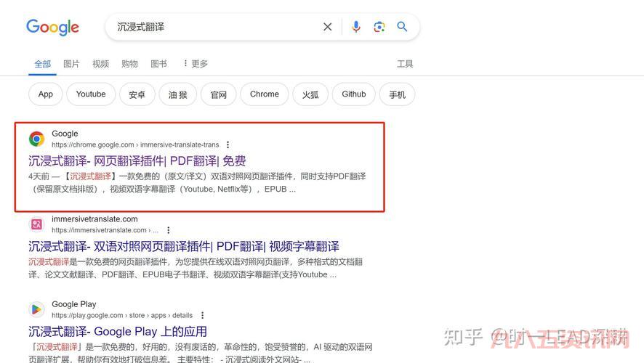Open options for the Chrome store result
The height and width of the screenshot is (363, 644).
pyautogui.click(x=228, y=145)
